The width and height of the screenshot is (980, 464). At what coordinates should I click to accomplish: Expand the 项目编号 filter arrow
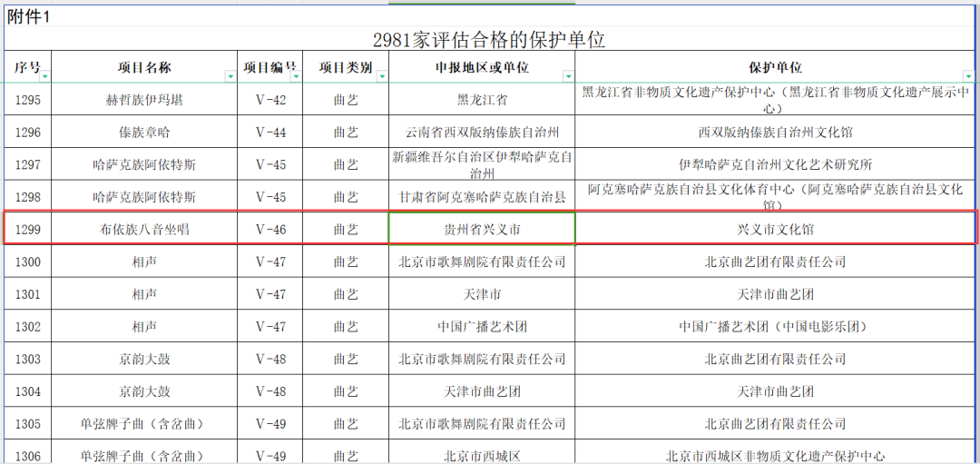coord(295,77)
